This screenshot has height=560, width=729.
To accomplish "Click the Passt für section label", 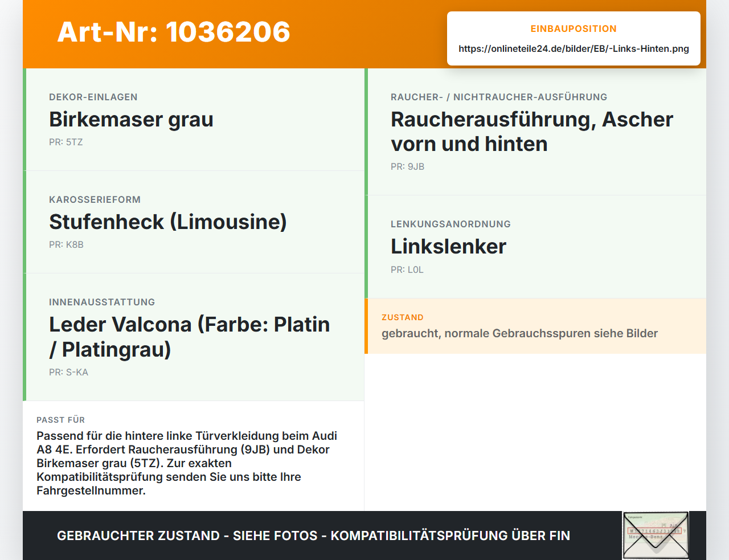I will [x=60, y=420].
